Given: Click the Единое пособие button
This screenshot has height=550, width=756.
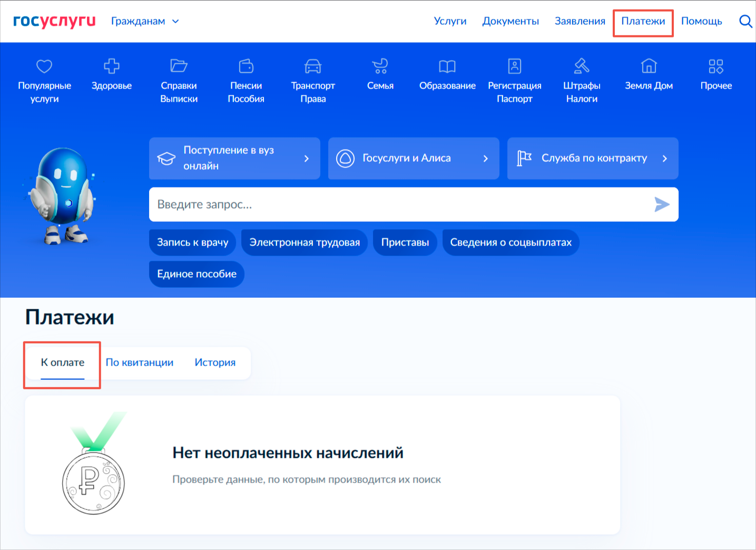Looking at the screenshot, I should click(197, 274).
